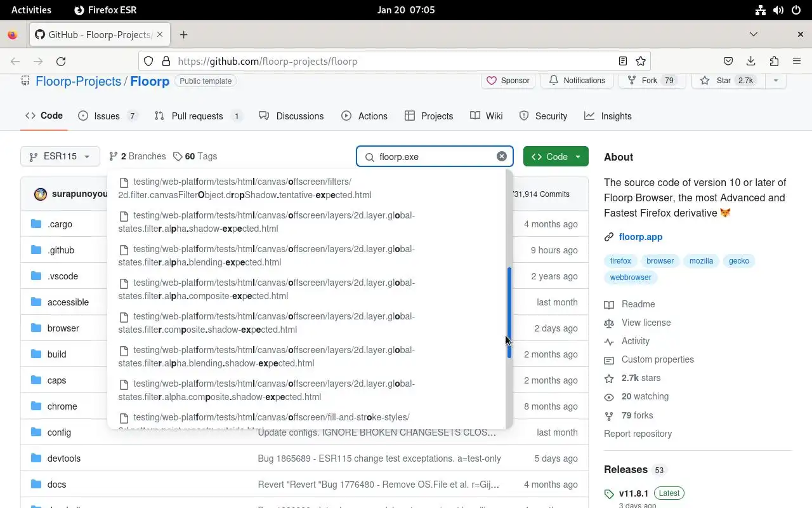The image size is (812, 508).
Task: Open the clock and calendar menu
Action: pos(405,10)
